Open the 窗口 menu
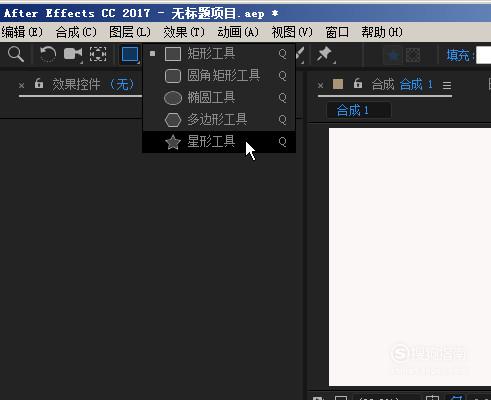Image resolution: width=491 pixels, height=400 pixels. (x=337, y=32)
